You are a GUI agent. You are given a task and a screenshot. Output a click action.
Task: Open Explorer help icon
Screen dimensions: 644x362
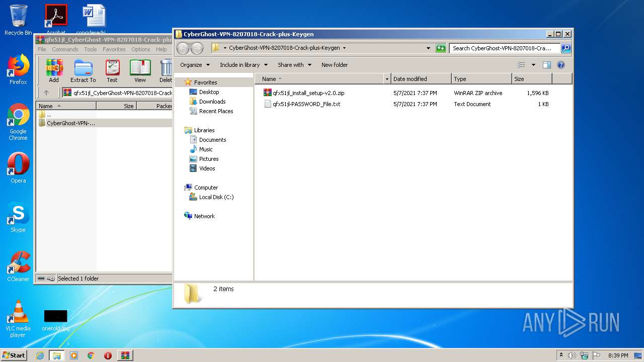tap(561, 65)
